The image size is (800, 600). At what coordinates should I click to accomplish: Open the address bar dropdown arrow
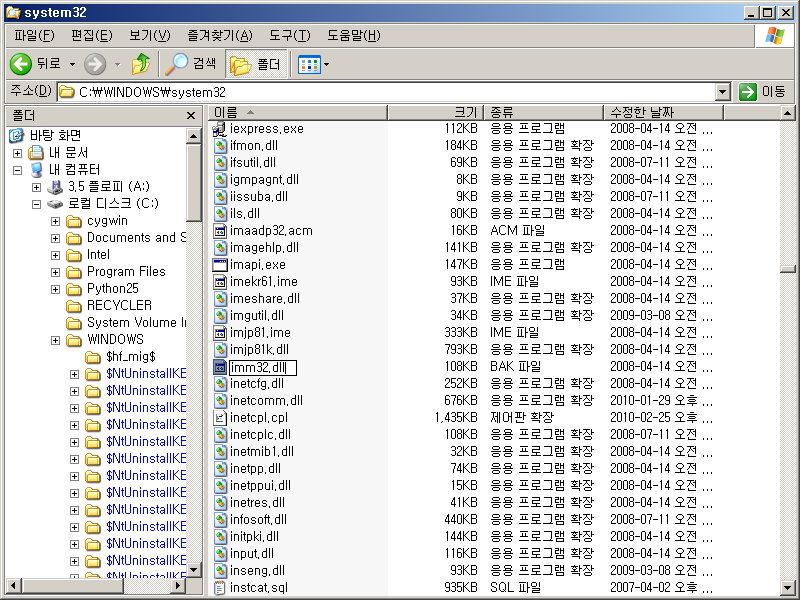[723, 92]
